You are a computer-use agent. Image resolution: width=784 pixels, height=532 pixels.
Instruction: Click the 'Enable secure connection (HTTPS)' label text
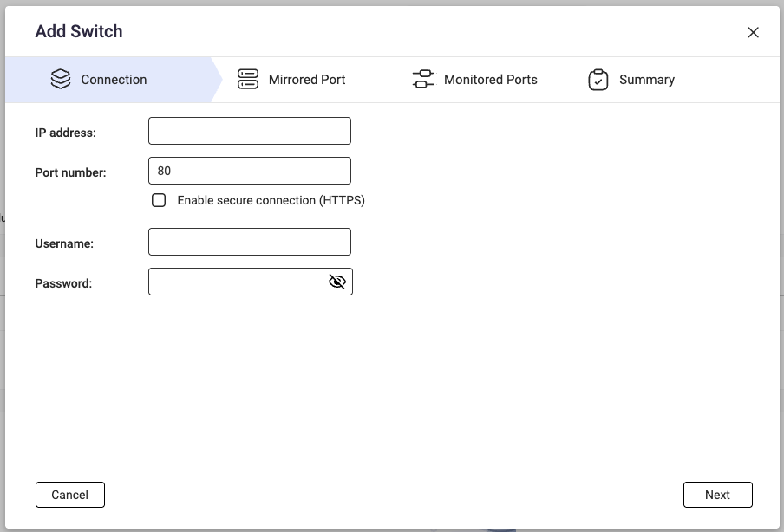click(271, 200)
